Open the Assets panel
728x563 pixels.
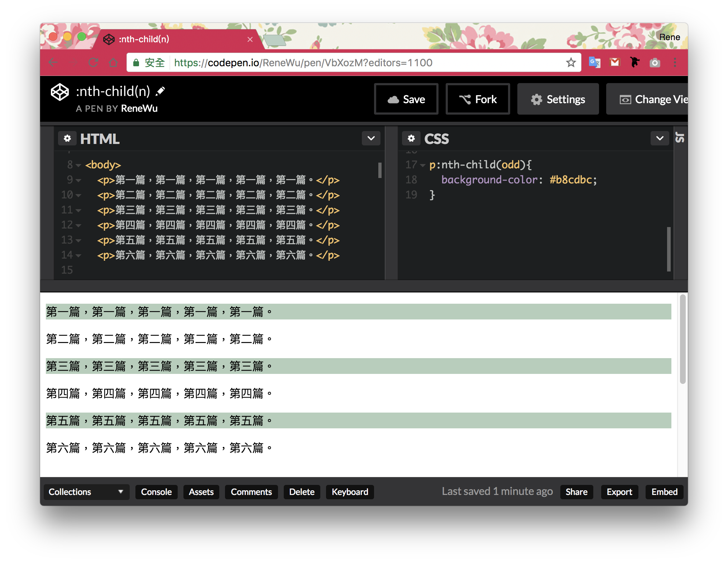pos(201,492)
